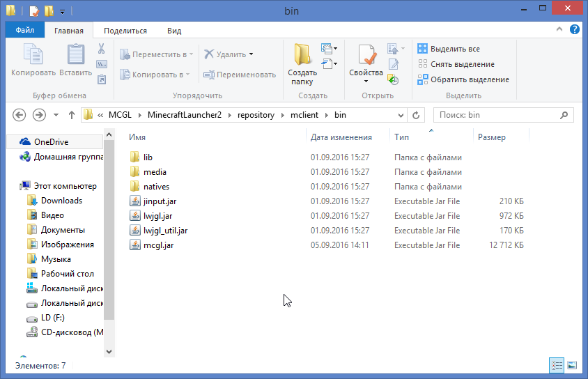Click navigation pane scroll down arrow
Viewport: 588px width, 379px height.
109,352
